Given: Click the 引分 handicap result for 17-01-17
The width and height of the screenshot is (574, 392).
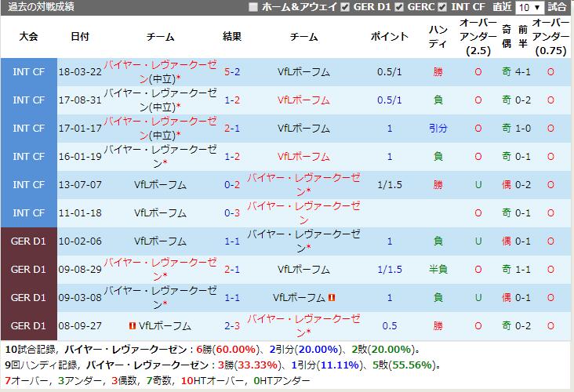Looking at the screenshot, I should pos(438,128).
